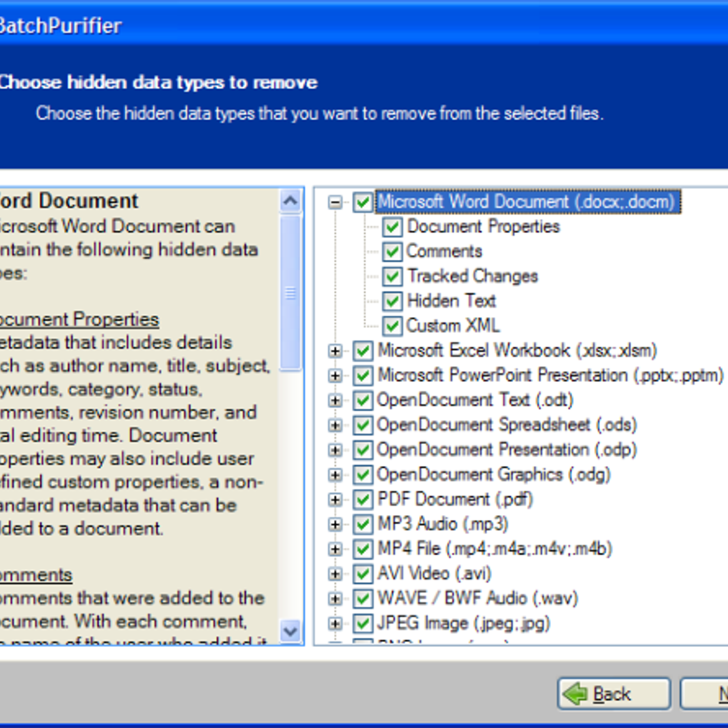Select OpenDocument Presentation (.odp) label
The height and width of the screenshot is (728, 728).
click(x=507, y=450)
